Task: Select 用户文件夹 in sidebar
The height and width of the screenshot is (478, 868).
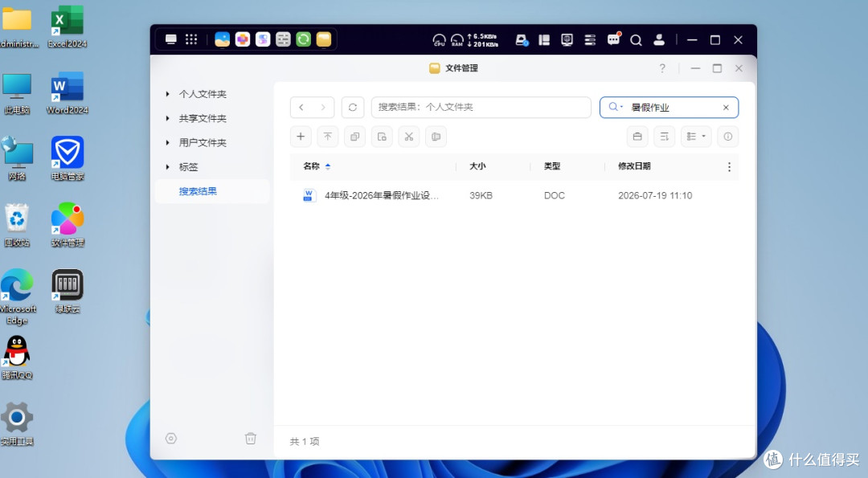Action: tap(203, 143)
